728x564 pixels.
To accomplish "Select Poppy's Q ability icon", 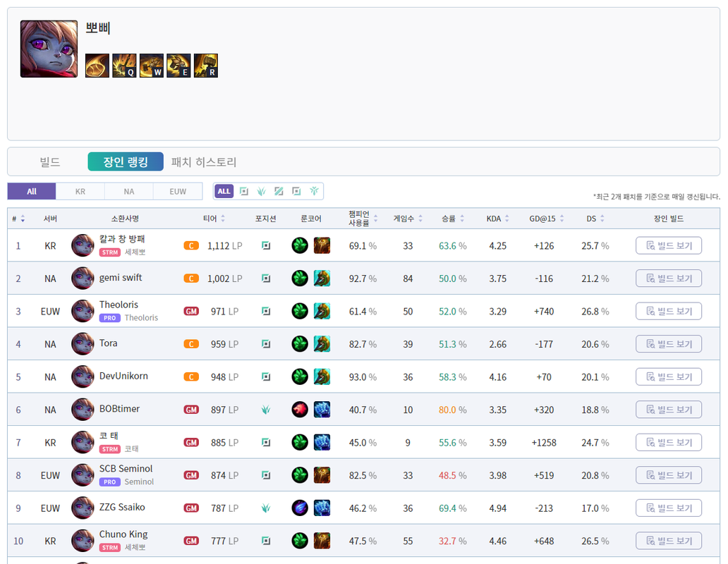I will [x=124, y=66].
